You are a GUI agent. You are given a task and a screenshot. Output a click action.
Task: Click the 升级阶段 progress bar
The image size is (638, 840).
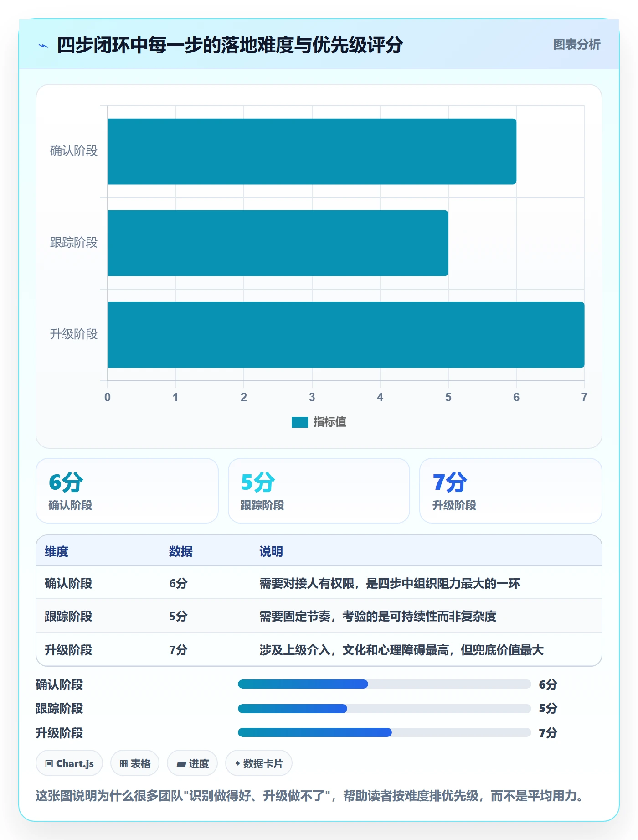[x=384, y=732]
